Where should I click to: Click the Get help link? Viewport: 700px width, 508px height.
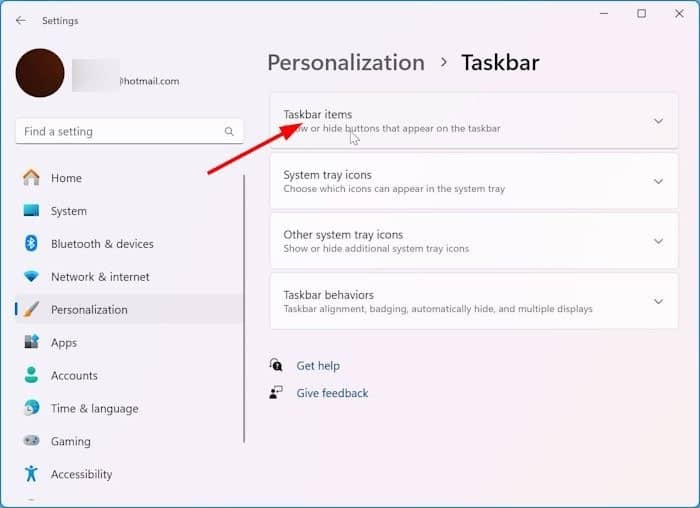pyautogui.click(x=318, y=366)
